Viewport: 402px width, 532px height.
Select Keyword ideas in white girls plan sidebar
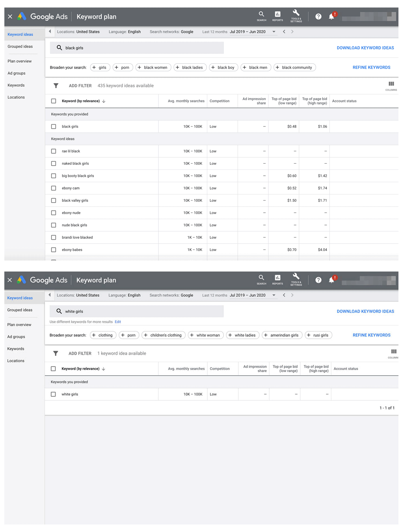(x=20, y=298)
